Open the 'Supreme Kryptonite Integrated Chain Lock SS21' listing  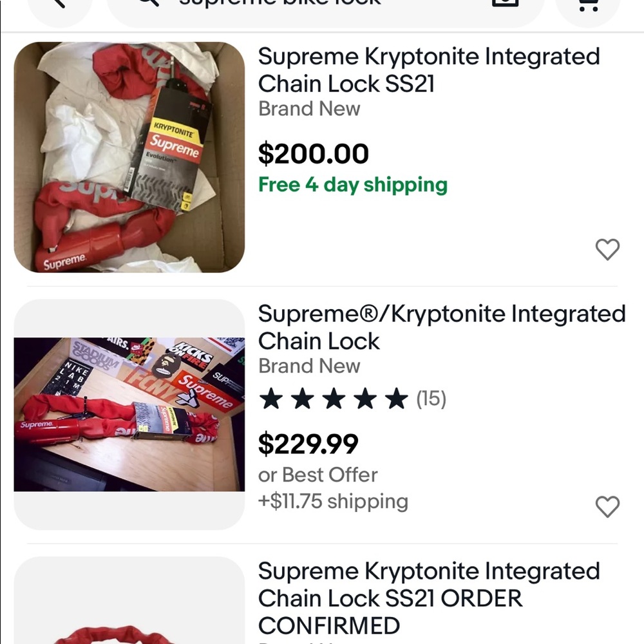click(x=429, y=70)
